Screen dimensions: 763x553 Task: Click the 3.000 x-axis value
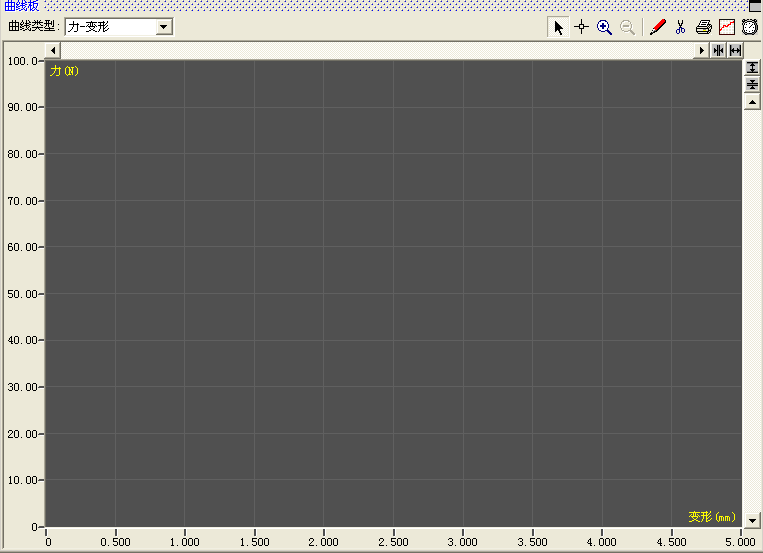pos(462,542)
